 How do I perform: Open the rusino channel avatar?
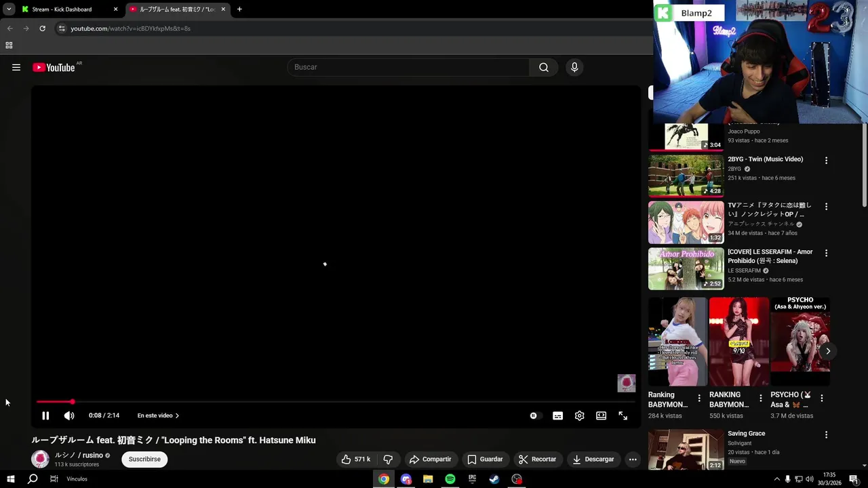(x=41, y=459)
